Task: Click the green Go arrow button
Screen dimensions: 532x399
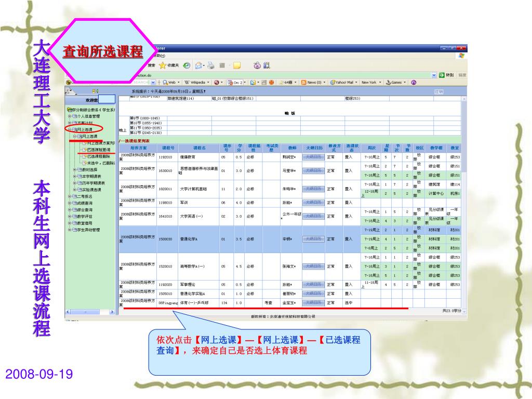Action: (x=442, y=75)
